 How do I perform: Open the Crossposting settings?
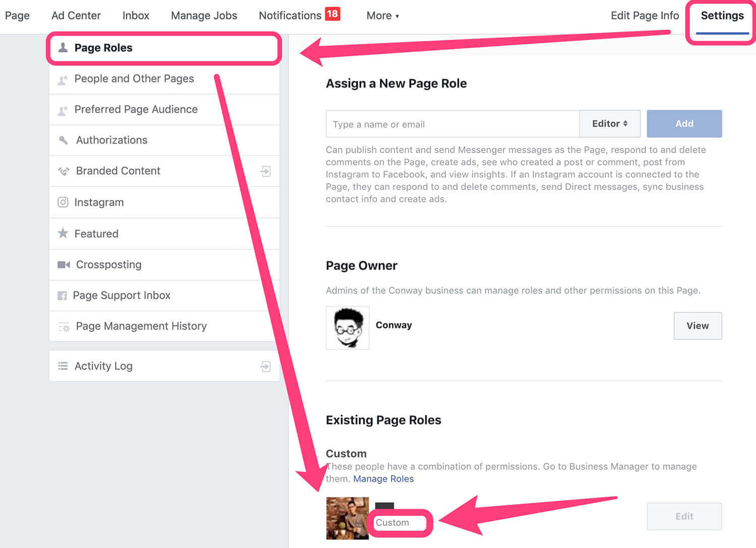point(164,265)
